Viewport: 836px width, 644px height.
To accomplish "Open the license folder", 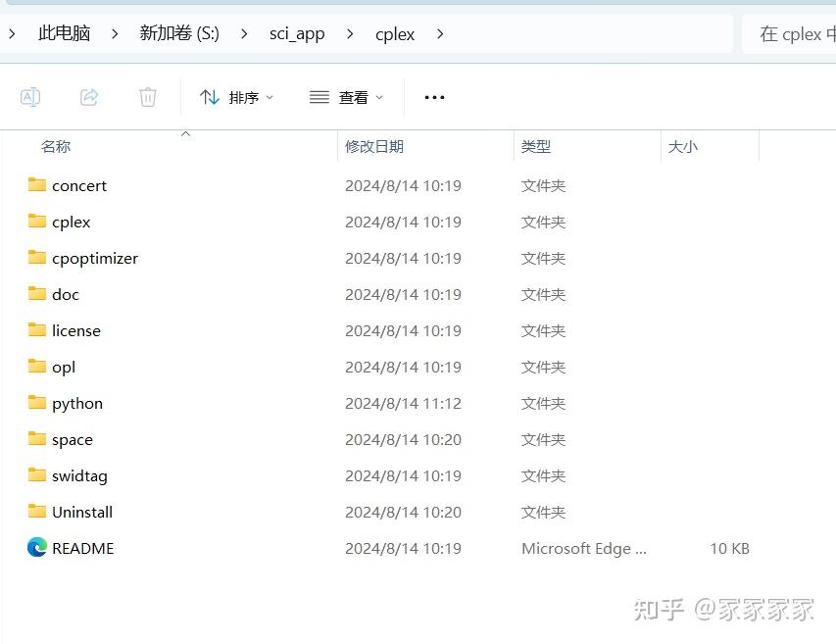I will [76, 330].
